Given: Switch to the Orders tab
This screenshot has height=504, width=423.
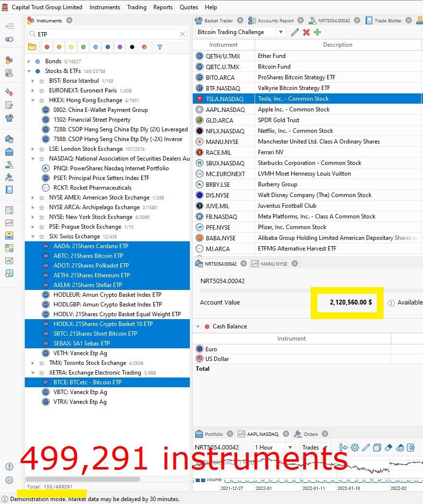Looking at the screenshot, I should point(311,434).
